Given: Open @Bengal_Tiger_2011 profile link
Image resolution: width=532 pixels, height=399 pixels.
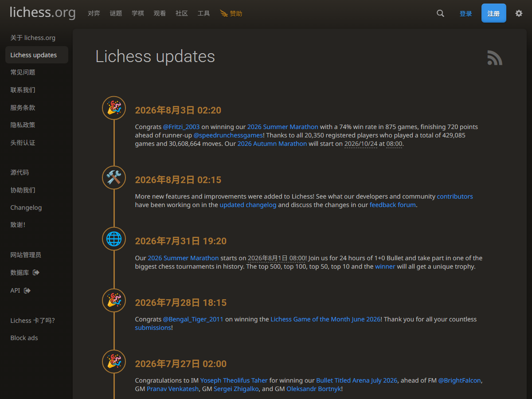Looking at the screenshot, I should 193,319.
